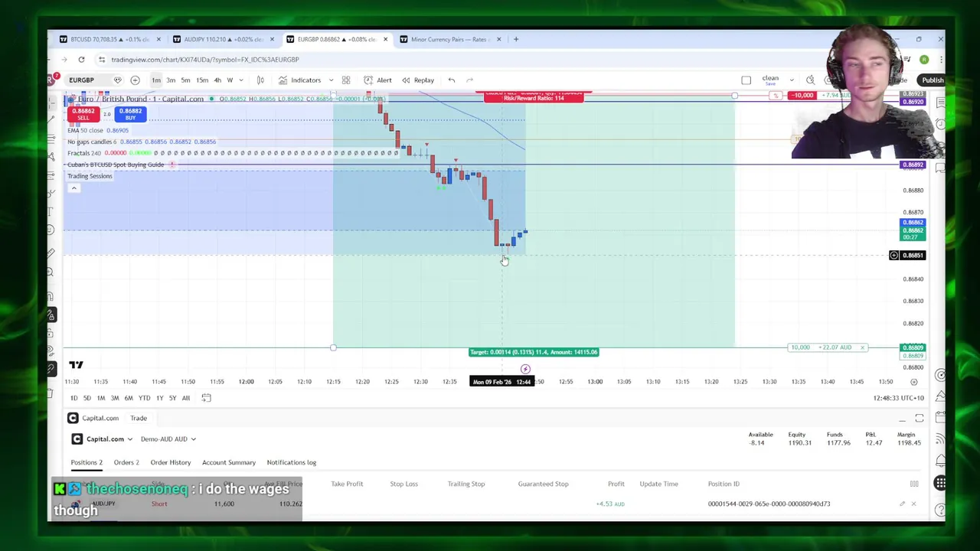Image resolution: width=980 pixels, height=551 pixels.
Task: Click the Publish button
Action: tap(933, 80)
